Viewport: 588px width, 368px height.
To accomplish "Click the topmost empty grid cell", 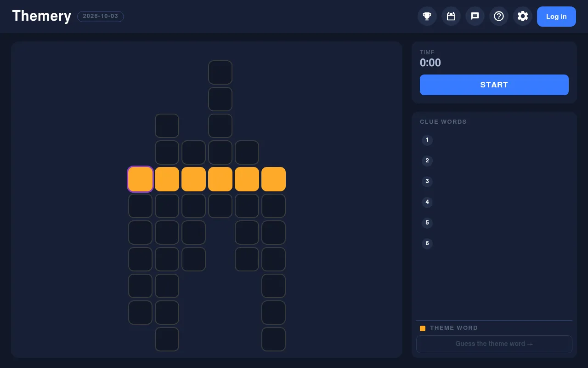I will [x=220, y=72].
